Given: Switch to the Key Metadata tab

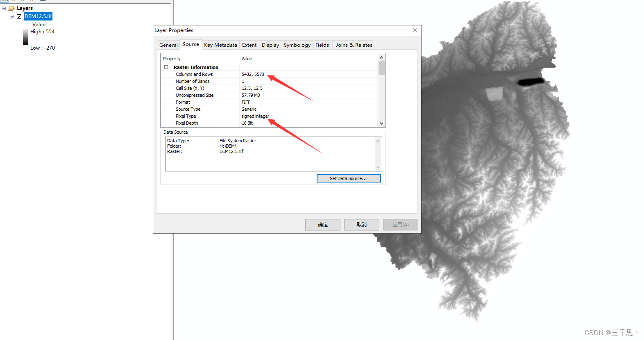Looking at the screenshot, I should [220, 45].
